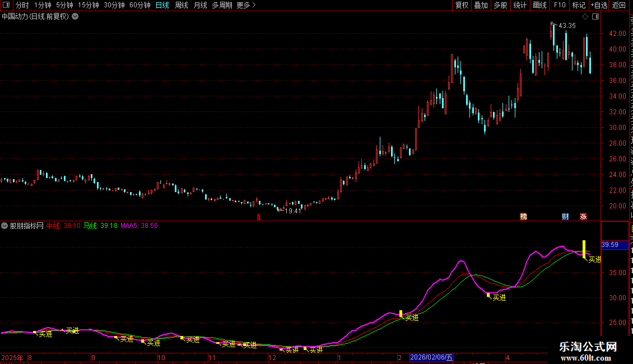
Task: Switch to 周线 weekly chart
Action: pos(181,5)
